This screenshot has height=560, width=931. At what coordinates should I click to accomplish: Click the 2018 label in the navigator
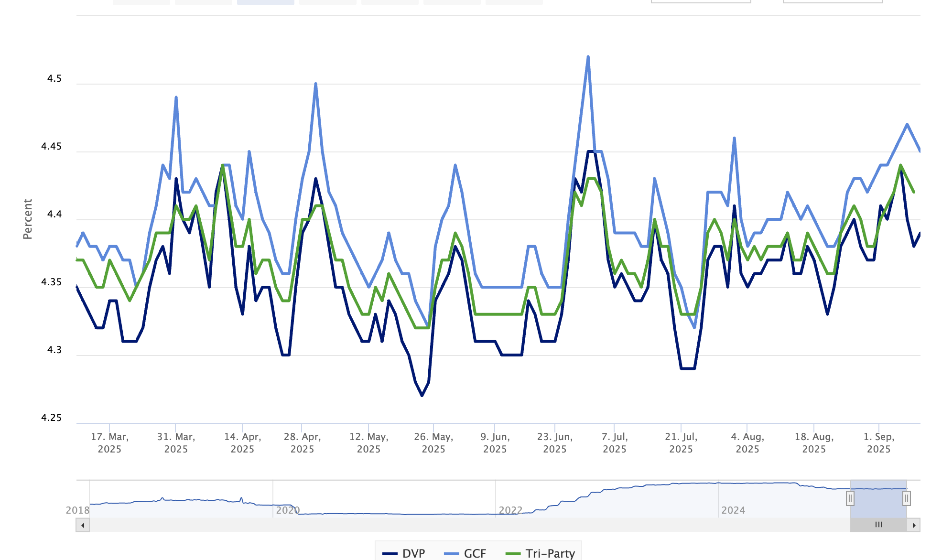(77, 510)
